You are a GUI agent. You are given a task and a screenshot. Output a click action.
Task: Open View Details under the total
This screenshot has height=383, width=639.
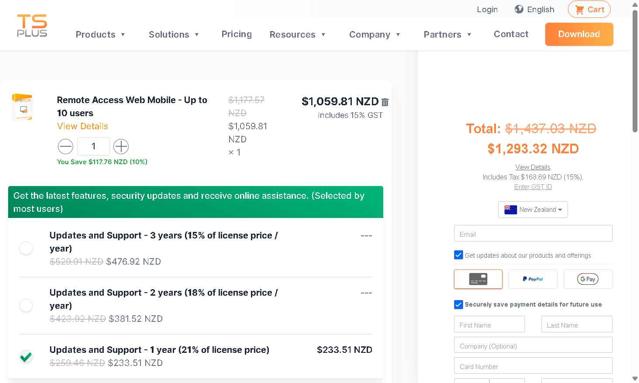click(533, 167)
